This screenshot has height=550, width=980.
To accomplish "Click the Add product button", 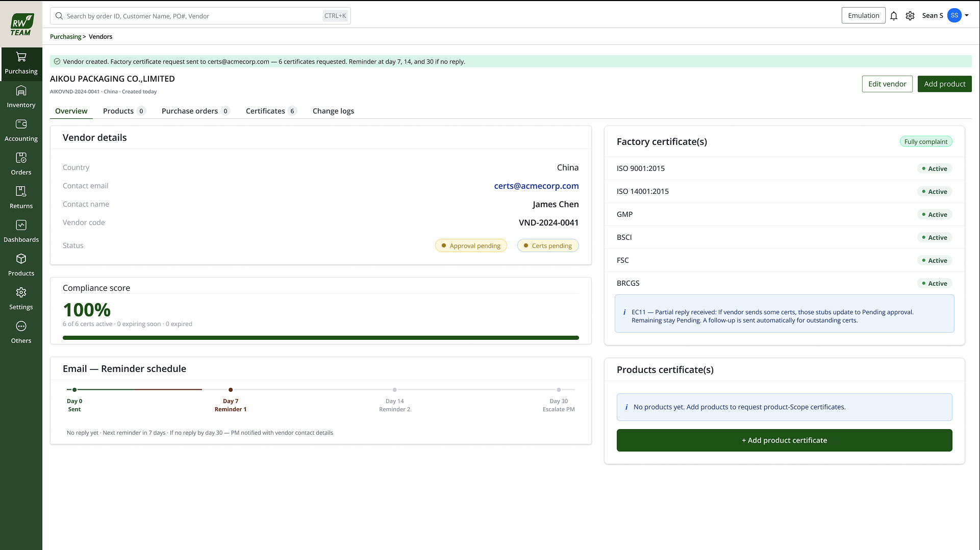I will [944, 84].
